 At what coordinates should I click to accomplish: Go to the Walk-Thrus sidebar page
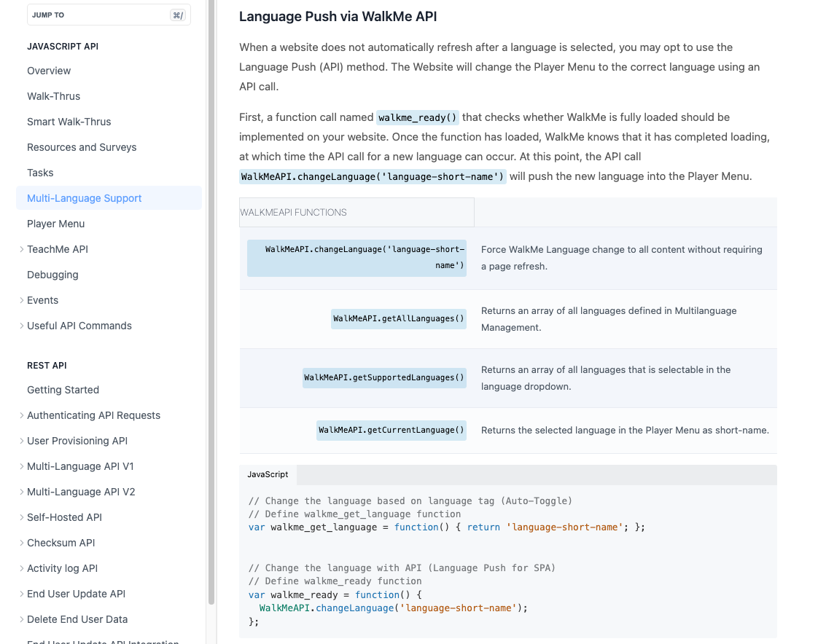[53, 96]
